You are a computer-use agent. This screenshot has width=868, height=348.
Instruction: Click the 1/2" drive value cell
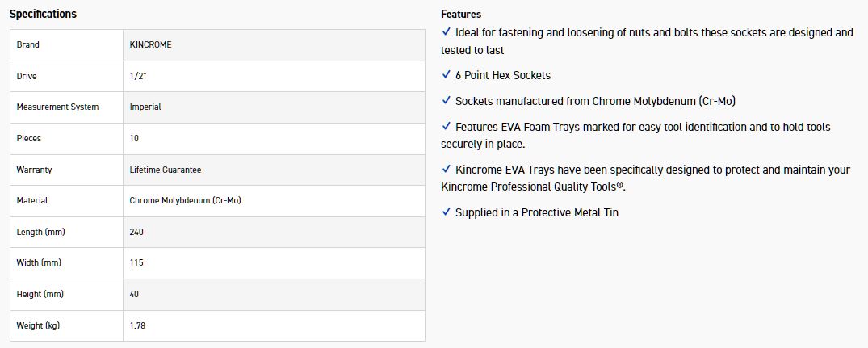(x=138, y=76)
